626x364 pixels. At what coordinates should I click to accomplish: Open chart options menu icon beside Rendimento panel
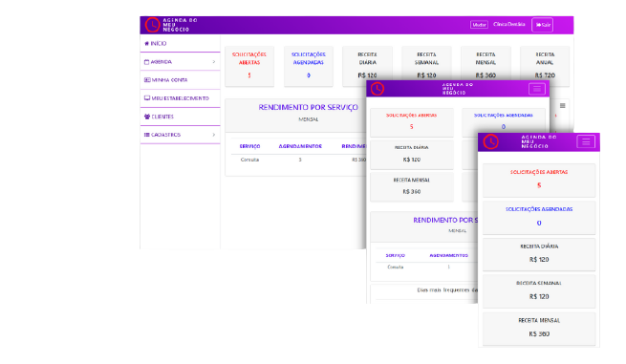click(563, 106)
